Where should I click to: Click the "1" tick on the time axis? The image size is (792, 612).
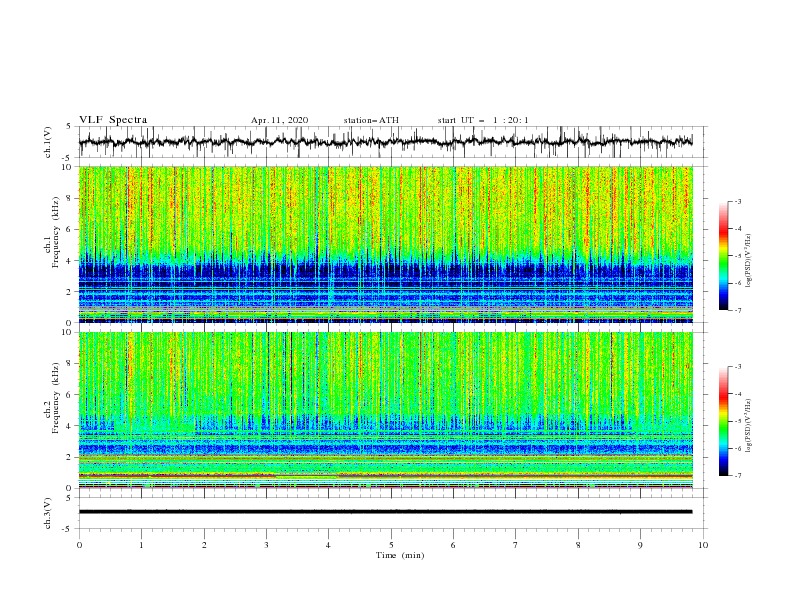pyautogui.click(x=141, y=546)
